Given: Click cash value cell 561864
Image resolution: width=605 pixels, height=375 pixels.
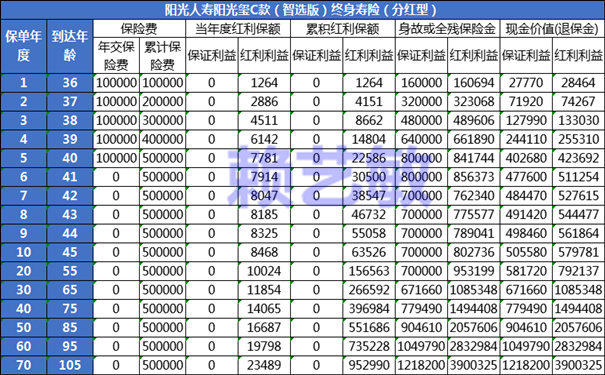Looking at the screenshot, I should point(578,234).
